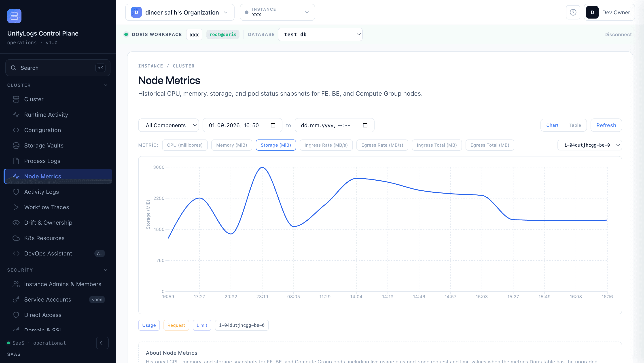Click the Workflow Traces play icon
644x363 pixels.
tap(16, 207)
